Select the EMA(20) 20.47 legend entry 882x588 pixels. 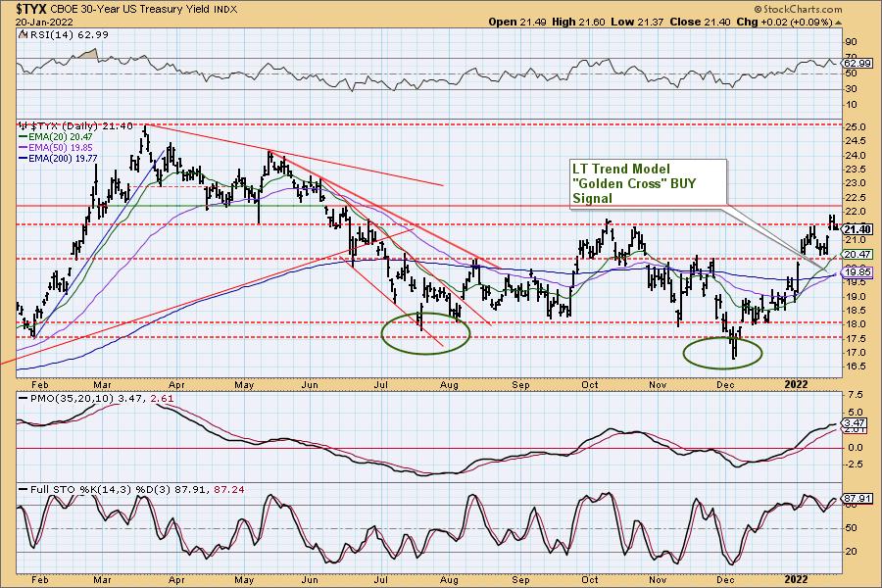(x=56, y=137)
